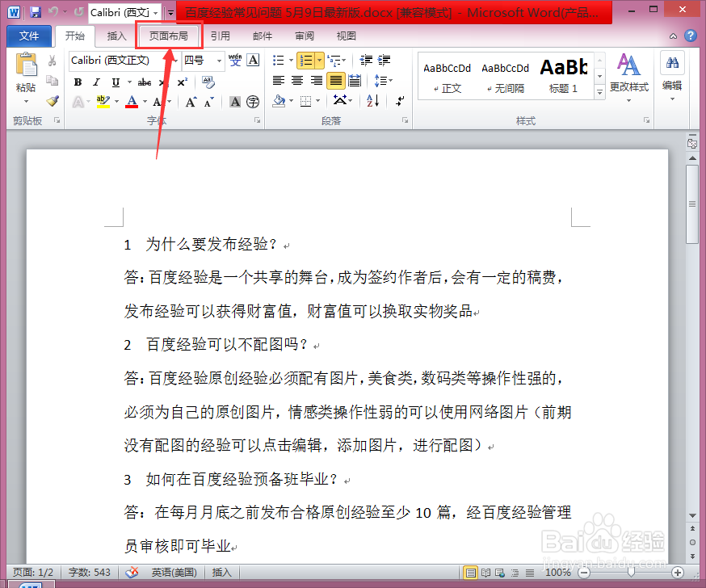Screen dimensions: 706x588
Task: Select the superscript icon
Action: pos(183,82)
